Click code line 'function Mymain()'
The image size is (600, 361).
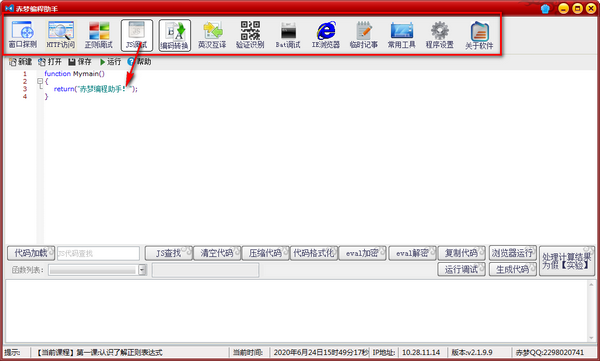pos(74,74)
